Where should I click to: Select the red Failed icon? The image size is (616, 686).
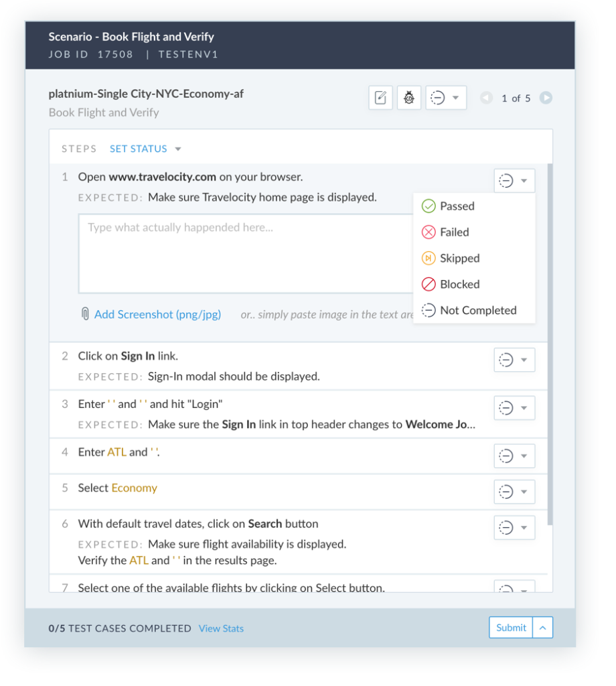pyautogui.click(x=429, y=232)
